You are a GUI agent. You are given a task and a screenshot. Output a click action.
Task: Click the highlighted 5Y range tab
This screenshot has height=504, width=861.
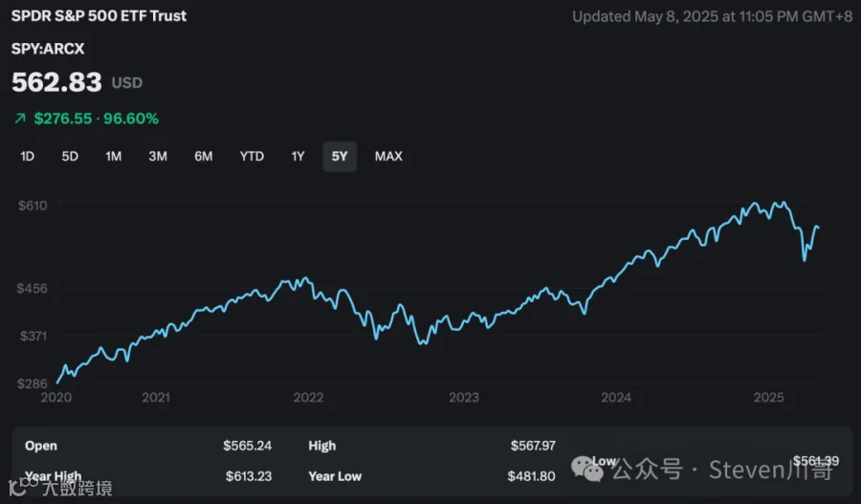point(340,157)
